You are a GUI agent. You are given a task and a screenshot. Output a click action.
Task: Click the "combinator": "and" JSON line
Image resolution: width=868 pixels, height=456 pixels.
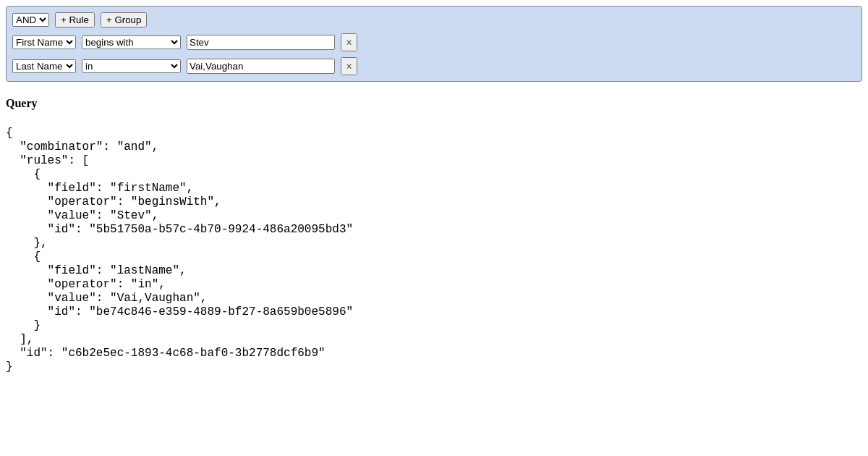pyautogui.click(x=88, y=147)
